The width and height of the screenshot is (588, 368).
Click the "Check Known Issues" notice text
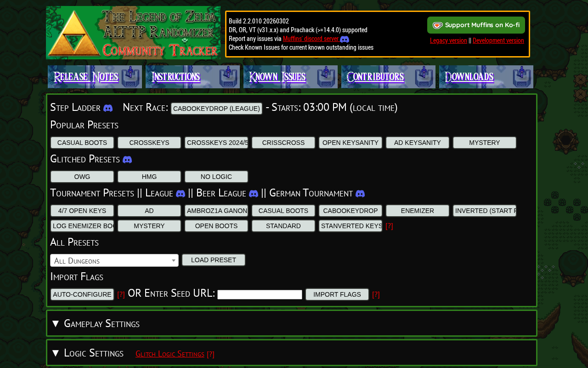point(301,47)
